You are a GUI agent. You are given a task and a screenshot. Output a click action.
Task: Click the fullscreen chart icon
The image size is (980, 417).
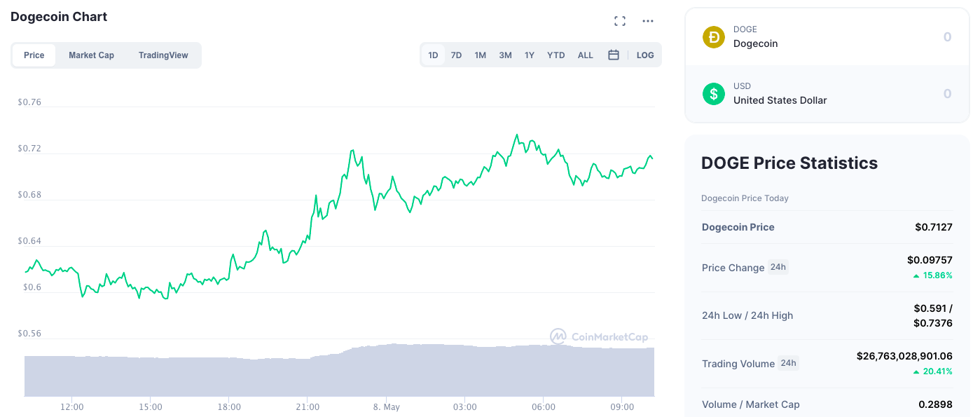tap(619, 21)
